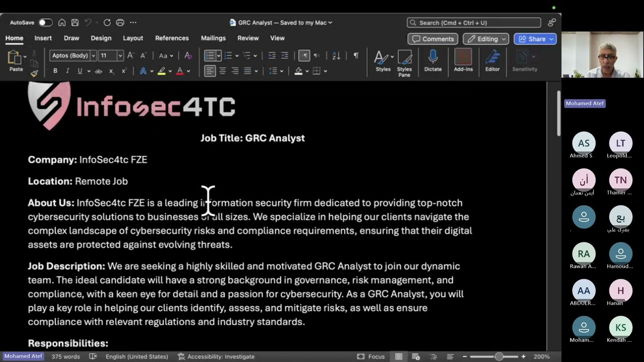Change language English (United States)
The height and width of the screenshot is (362, 644).
click(137, 356)
